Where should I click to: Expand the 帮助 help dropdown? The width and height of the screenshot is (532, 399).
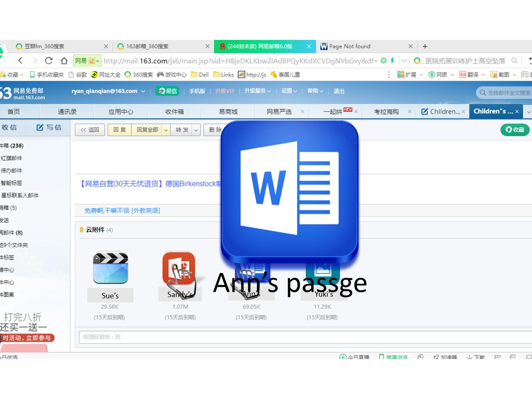coord(321,91)
